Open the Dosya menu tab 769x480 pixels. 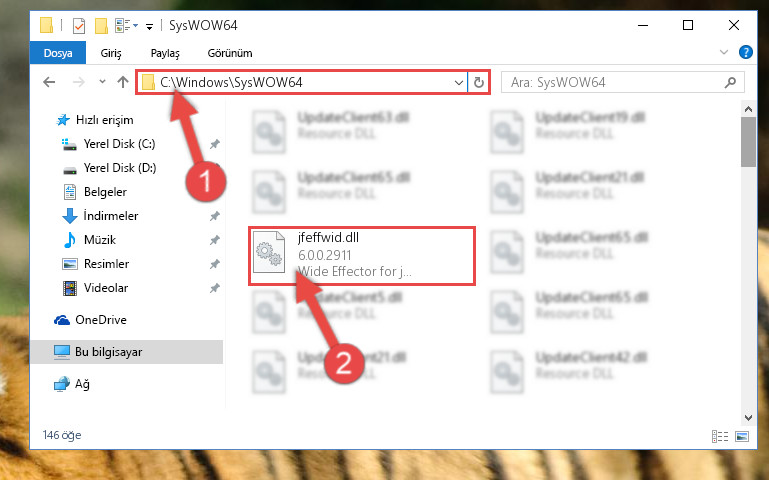click(x=58, y=53)
